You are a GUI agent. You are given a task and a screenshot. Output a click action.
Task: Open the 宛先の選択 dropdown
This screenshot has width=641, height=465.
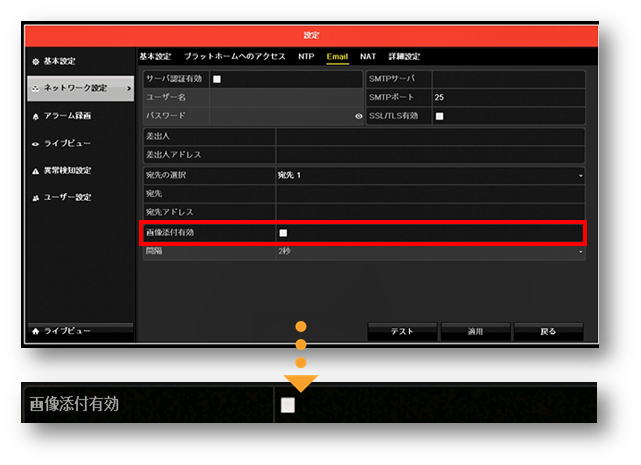(x=430, y=175)
